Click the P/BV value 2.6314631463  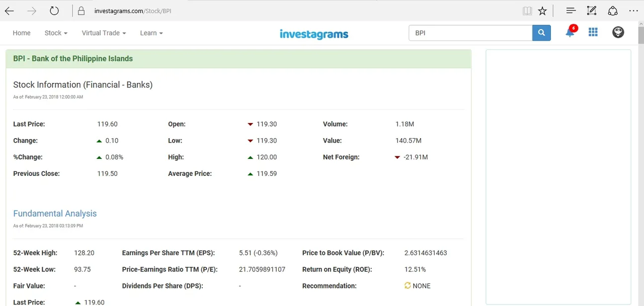pyautogui.click(x=426, y=253)
